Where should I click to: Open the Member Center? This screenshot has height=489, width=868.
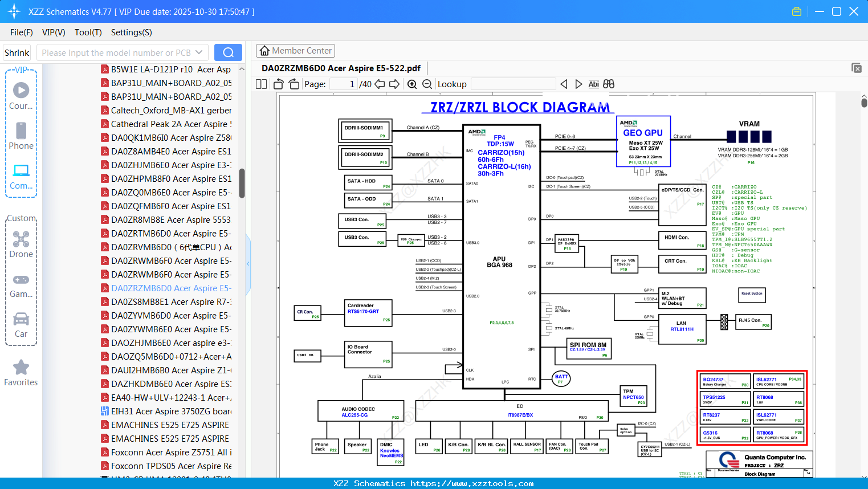click(295, 51)
